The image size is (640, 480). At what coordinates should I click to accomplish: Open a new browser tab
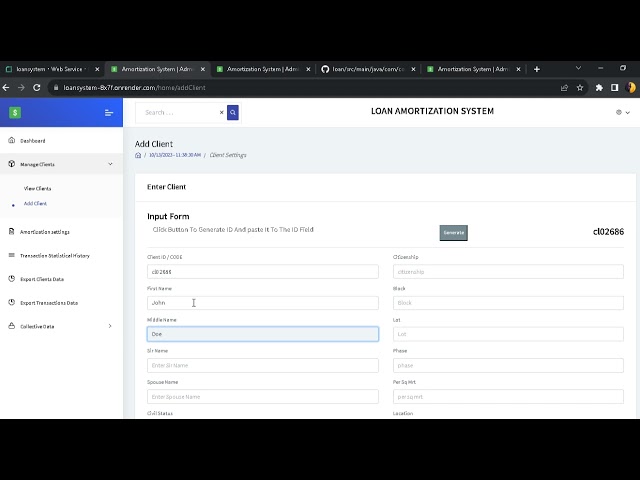(x=537, y=69)
